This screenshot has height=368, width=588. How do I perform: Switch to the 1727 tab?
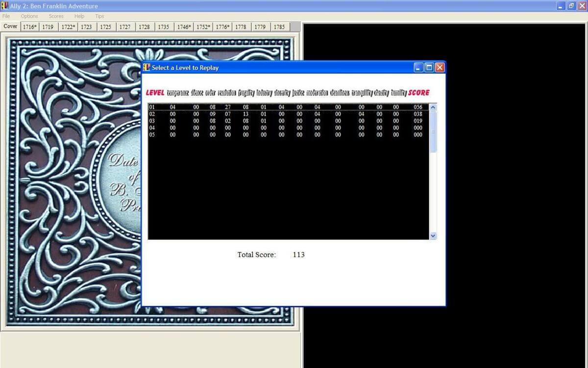[x=125, y=27]
